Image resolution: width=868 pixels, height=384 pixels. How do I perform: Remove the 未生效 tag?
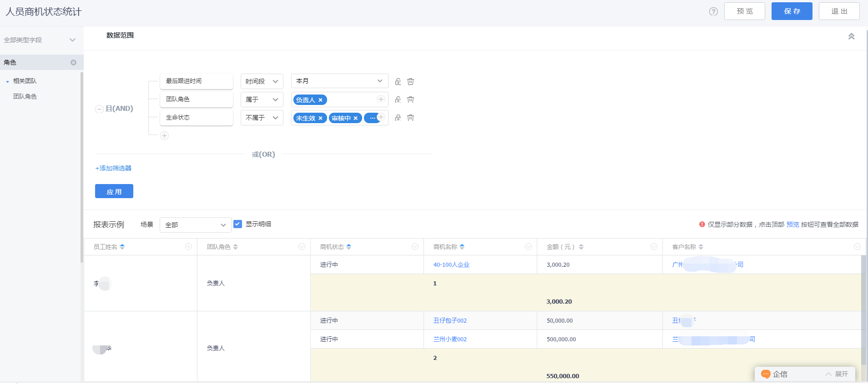[320, 118]
